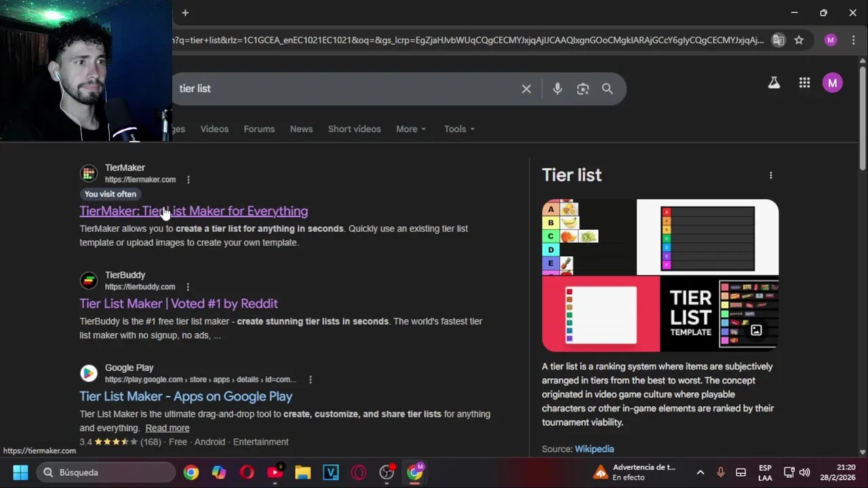
Task: Click the TierMaker site favicon
Action: coord(89,174)
